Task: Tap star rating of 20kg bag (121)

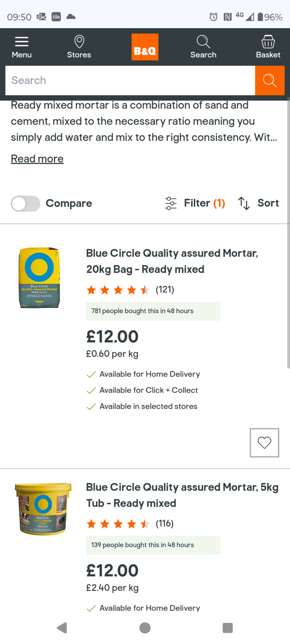Action: (x=118, y=290)
